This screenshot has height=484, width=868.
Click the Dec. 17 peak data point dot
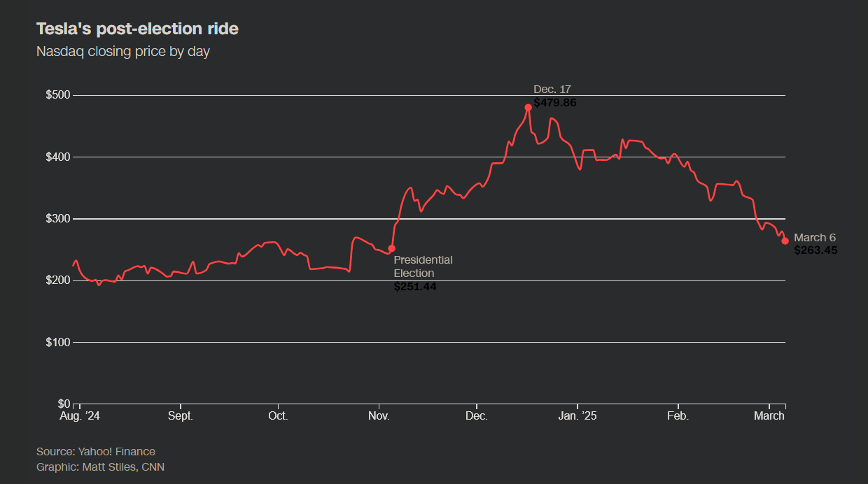tap(528, 108)
